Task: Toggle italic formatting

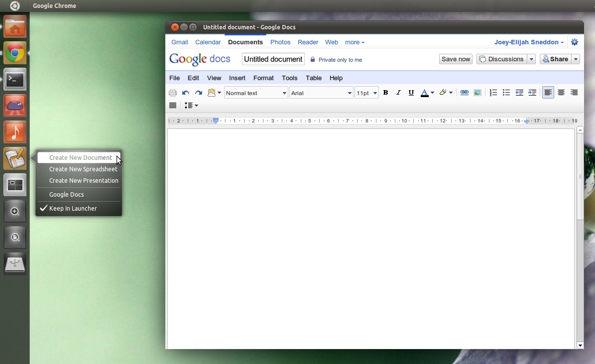Action: pos(398,93)
